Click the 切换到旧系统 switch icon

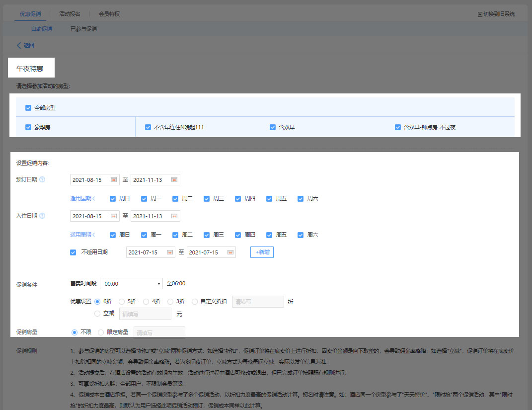480,14
